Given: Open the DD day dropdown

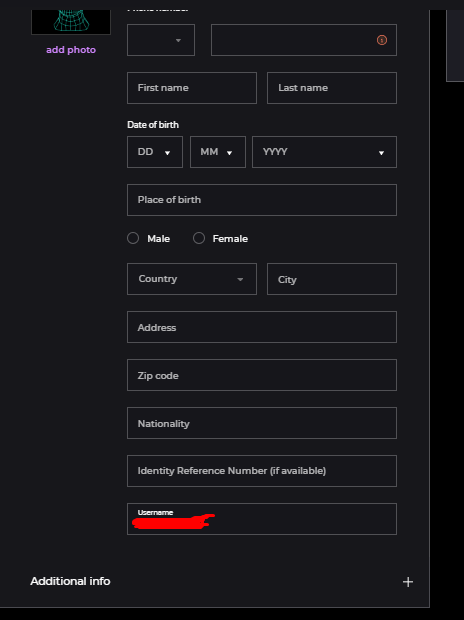Looking at the screenshot, I should click(155, 152).
